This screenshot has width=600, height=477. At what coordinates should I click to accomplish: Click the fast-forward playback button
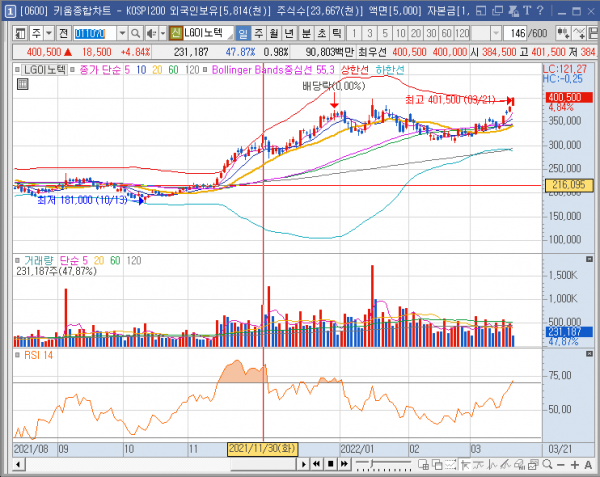(x=344, y=464)
